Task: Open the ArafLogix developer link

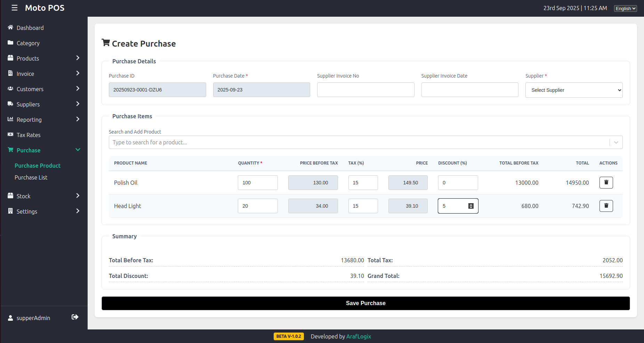Action: click(x=359, y=336)
